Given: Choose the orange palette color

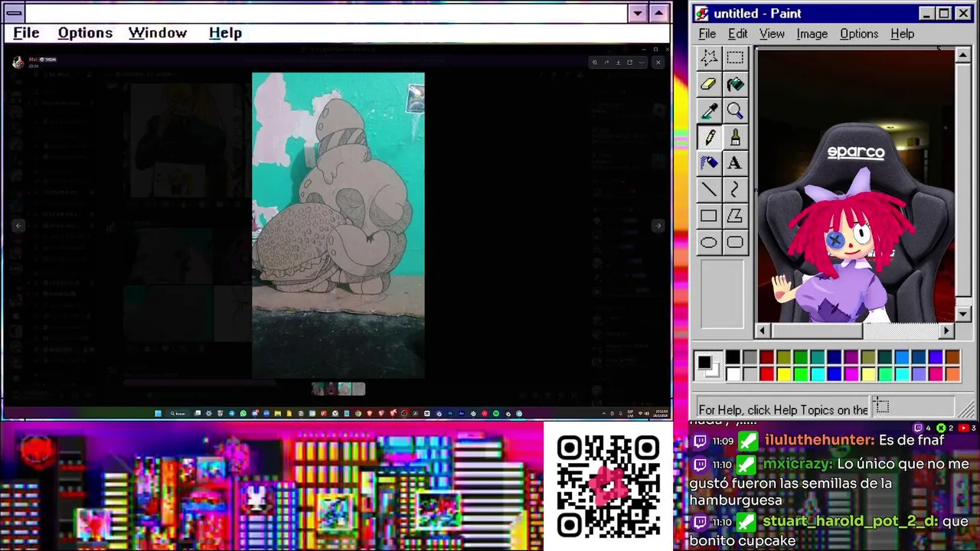Looking at the screenshot, I should click(x=952, y=374).
